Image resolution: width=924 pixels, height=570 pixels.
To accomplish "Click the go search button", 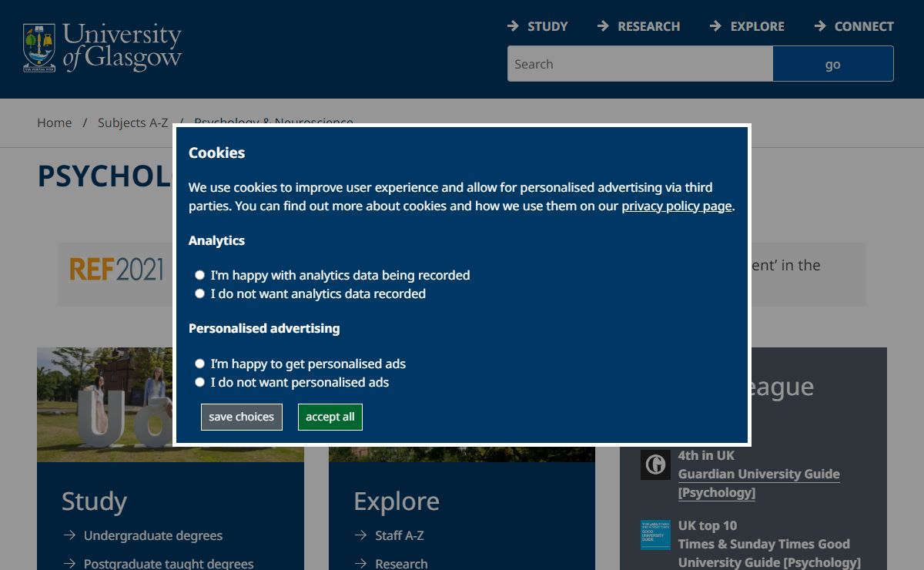I will coord(833,64).
